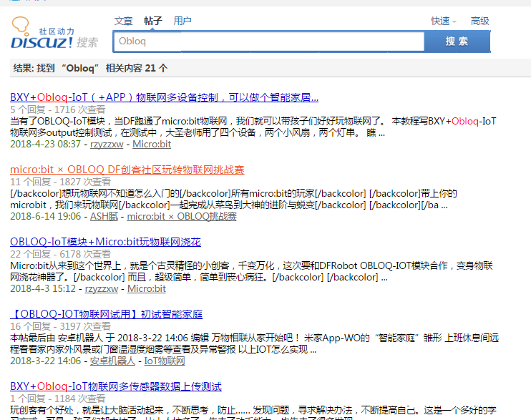This screenshot has width=531, height=420.
Task: Click the Discuz! logo
Action: point(54,33)
